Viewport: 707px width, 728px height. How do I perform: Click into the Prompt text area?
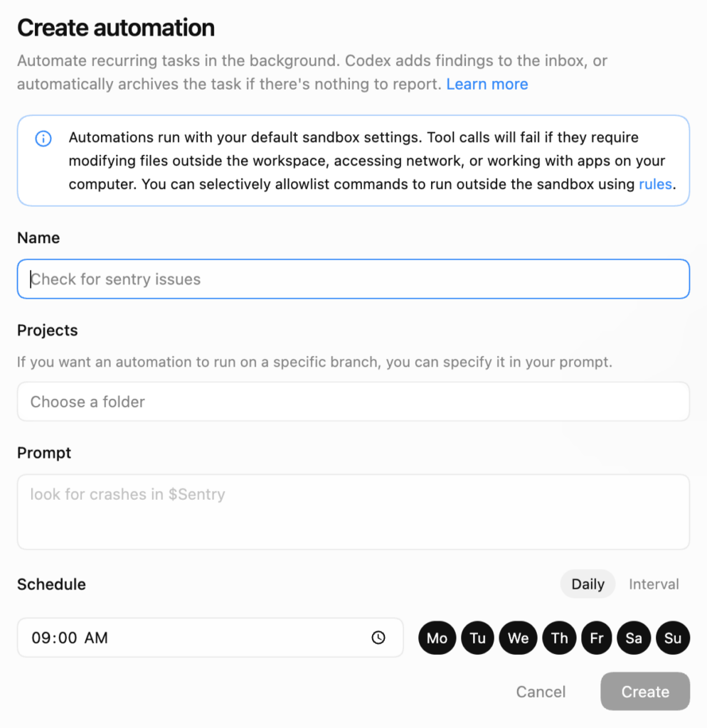pos(353,512)
